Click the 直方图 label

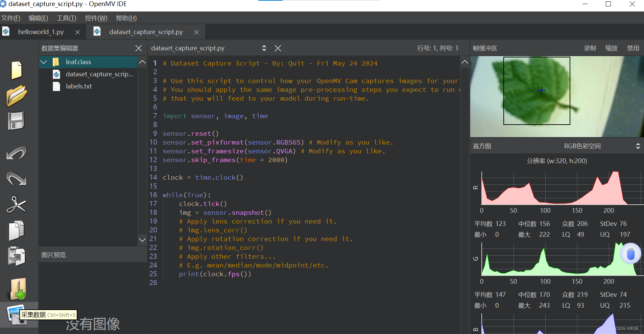point(482,146)
